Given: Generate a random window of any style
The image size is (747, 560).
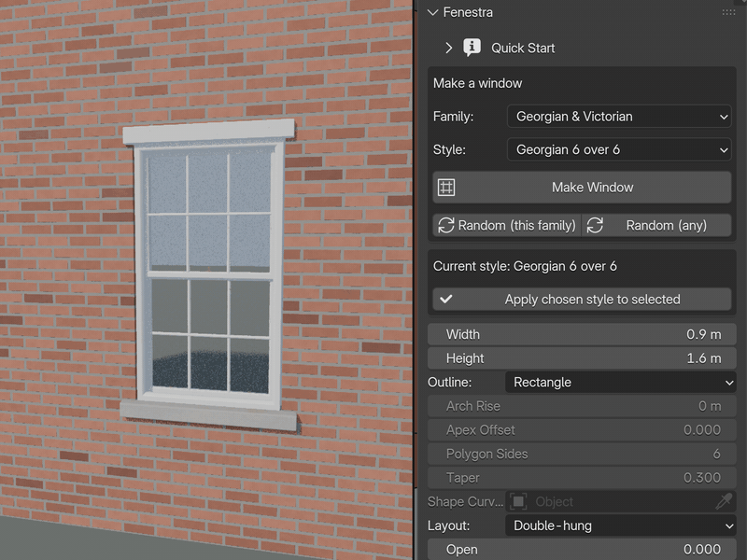Looking at the screenshot, I should tap(656, 225).
